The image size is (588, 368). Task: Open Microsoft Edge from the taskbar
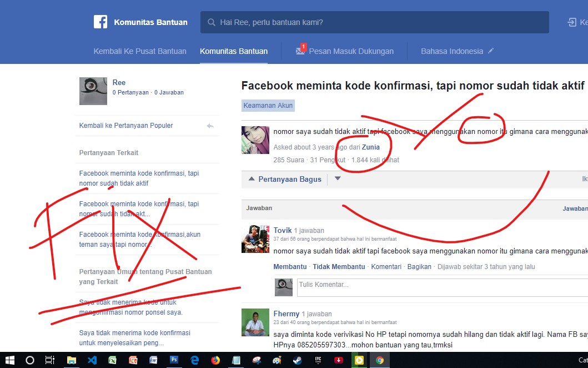click(x=195, y=360)
